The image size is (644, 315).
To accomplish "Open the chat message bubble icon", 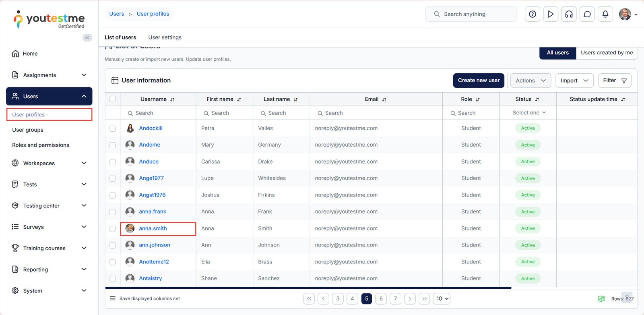I will [587, 14].
